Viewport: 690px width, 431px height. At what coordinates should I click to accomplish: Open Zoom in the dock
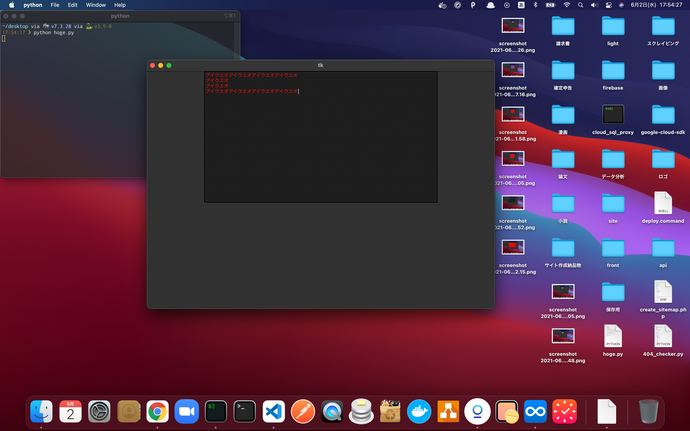click(186, 411)
